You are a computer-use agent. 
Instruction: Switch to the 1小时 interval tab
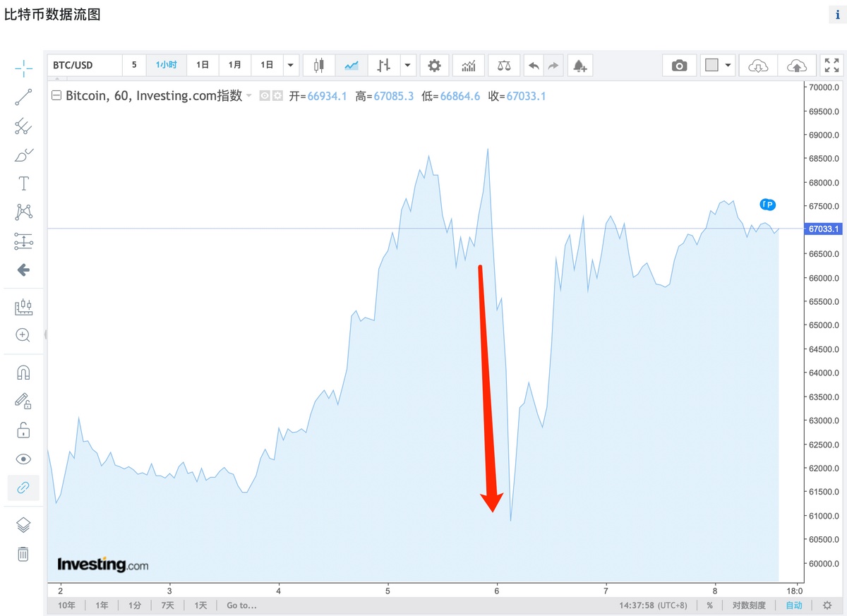coord(166,65)
